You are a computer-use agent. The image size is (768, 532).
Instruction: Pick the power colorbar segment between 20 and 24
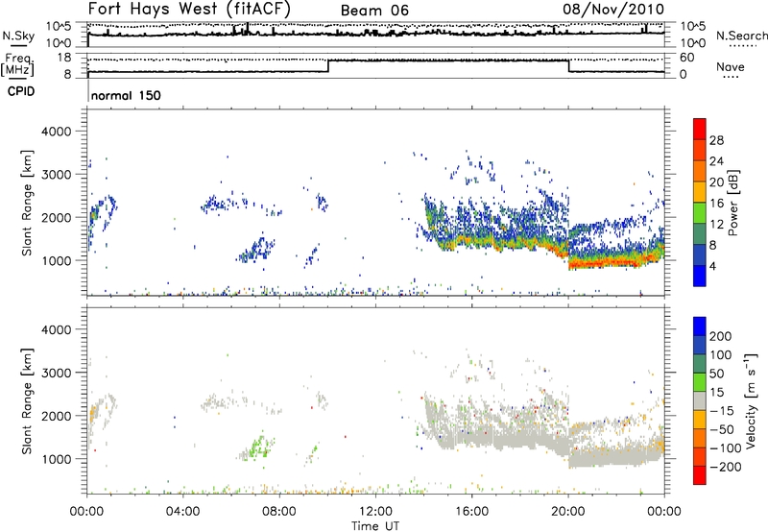(x=700, y=171)
